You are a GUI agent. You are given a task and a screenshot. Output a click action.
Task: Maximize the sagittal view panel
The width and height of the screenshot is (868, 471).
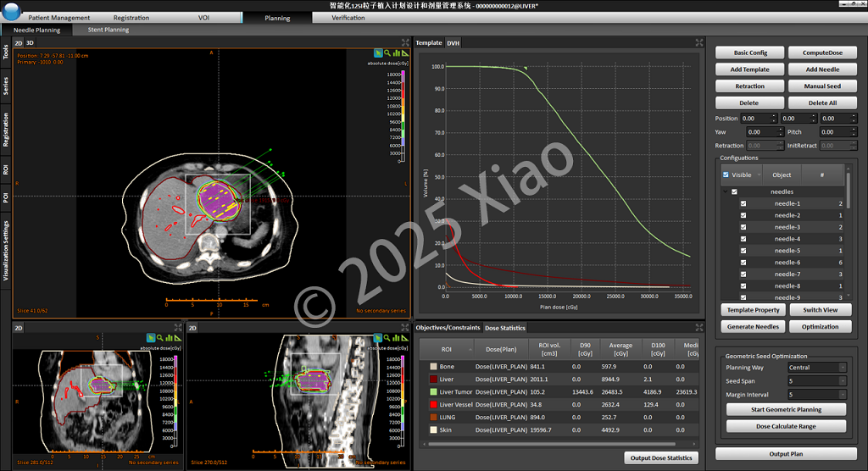tap(404, 328)
